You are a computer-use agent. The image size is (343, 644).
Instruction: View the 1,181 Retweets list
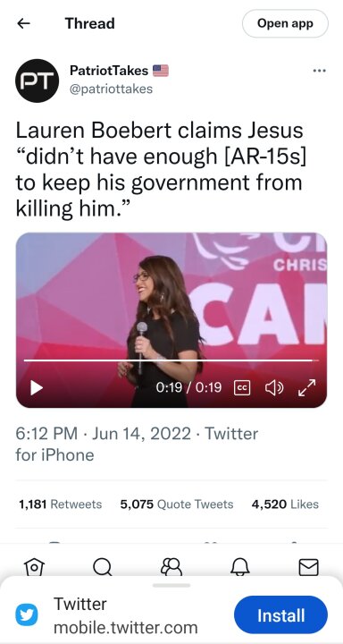tap(61, 504)
